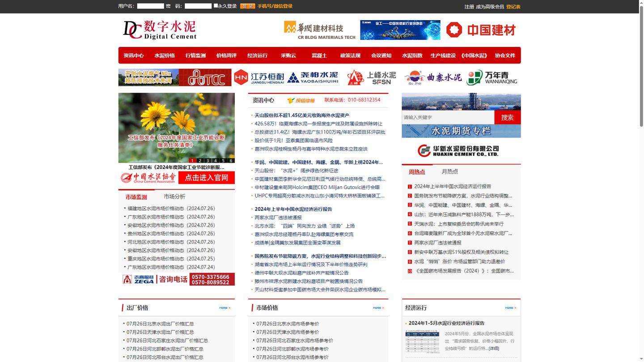The height and width of the screenshot is (362, 644).
Task: Click the red 搜索 search button
Action: pos(508,117)
